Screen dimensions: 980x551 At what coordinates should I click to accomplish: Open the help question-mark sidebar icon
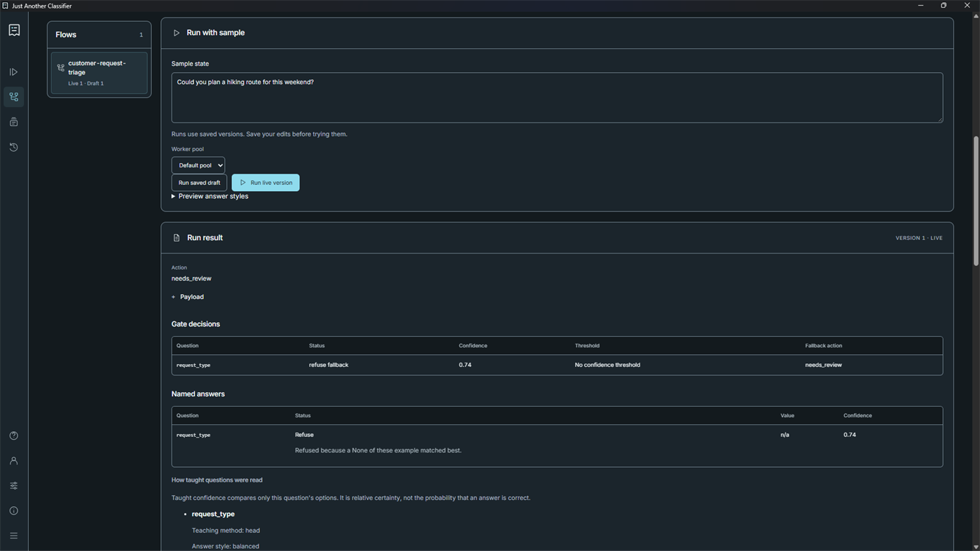[14, 435]
